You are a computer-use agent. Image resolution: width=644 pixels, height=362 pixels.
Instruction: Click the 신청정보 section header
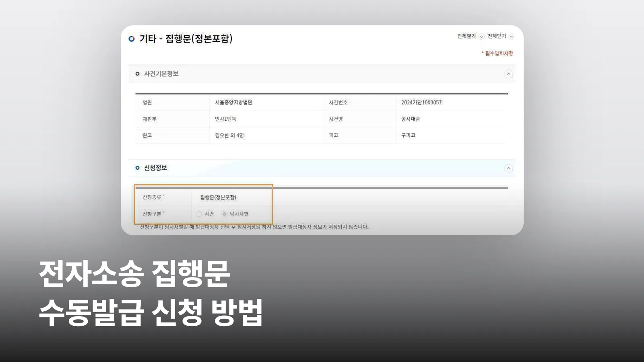(322, 168)
